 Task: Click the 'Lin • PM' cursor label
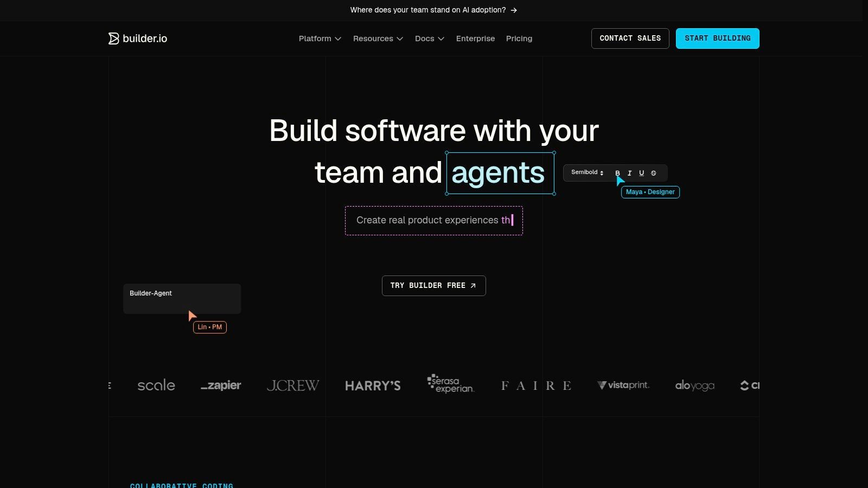[210, 327]
